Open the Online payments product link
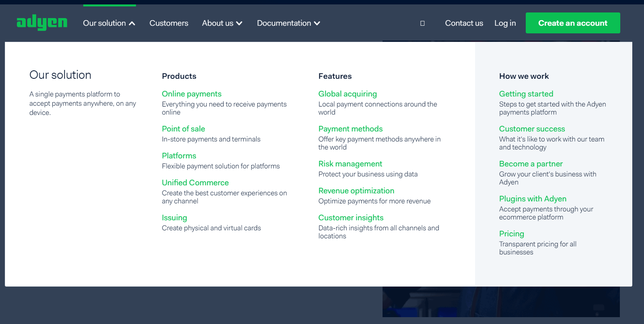 pyautogui.click(x=191, y=94)
